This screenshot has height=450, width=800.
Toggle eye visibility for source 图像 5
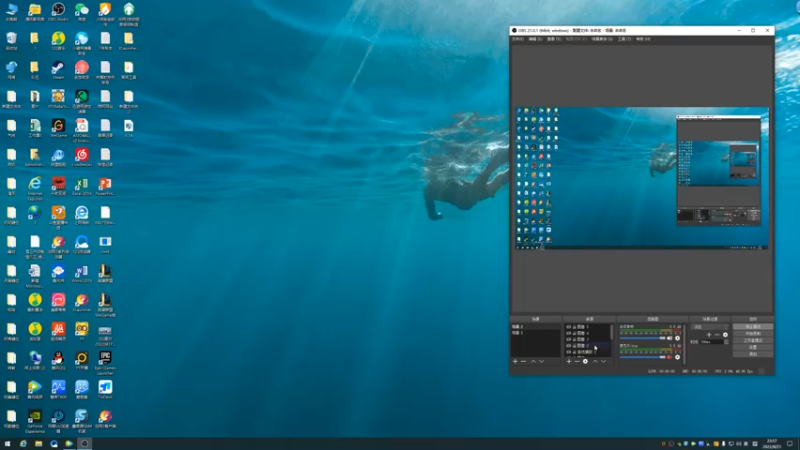[568, 327]
